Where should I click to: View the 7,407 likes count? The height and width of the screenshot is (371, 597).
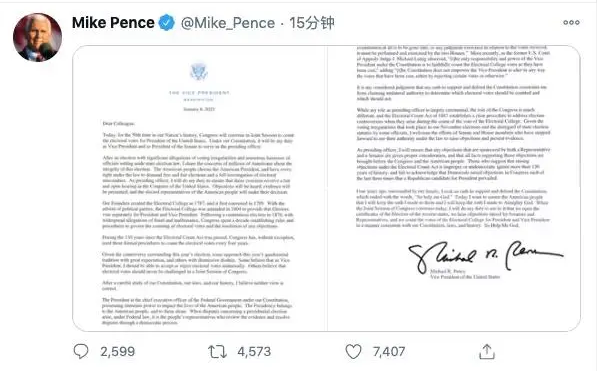coord(389,352)
